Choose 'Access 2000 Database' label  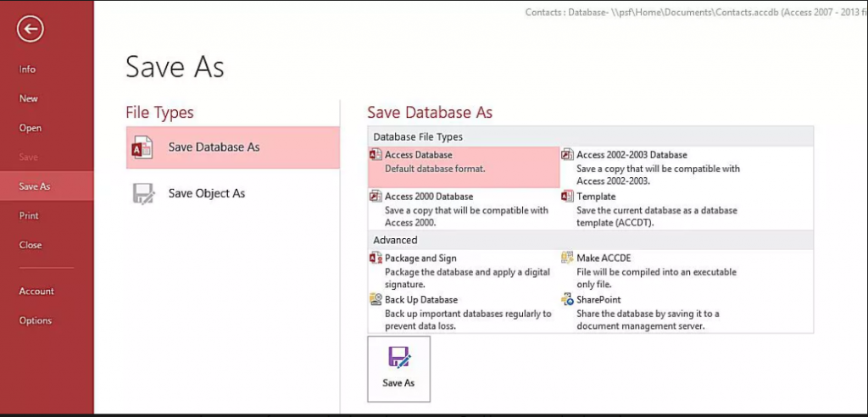[x=429, y=197]
